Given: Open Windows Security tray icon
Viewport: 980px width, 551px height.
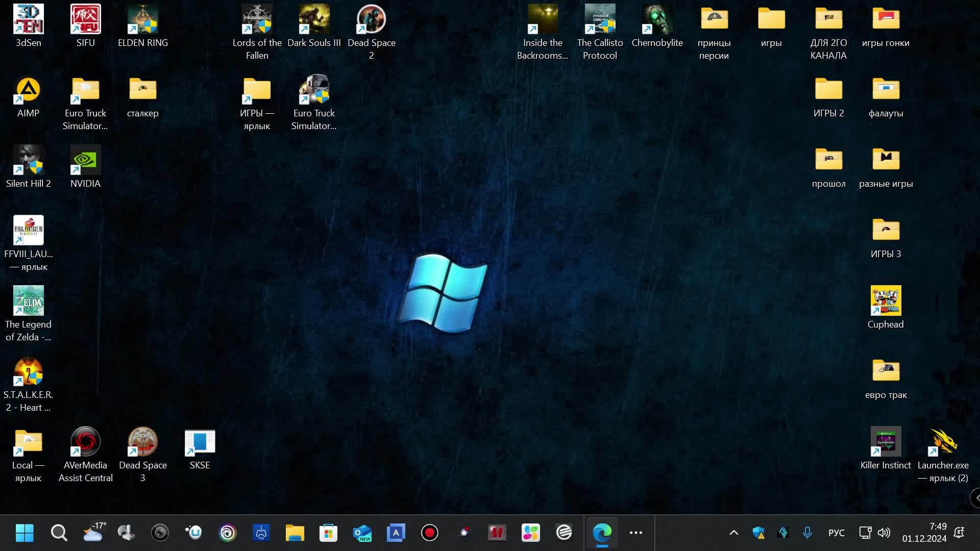Looking at the screenshot, I should (758, 533).
